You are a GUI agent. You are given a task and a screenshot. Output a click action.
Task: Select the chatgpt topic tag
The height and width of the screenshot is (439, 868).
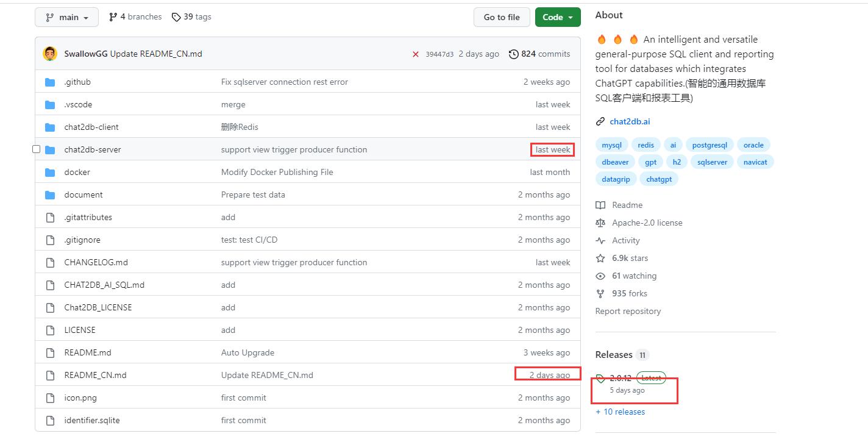659,179
